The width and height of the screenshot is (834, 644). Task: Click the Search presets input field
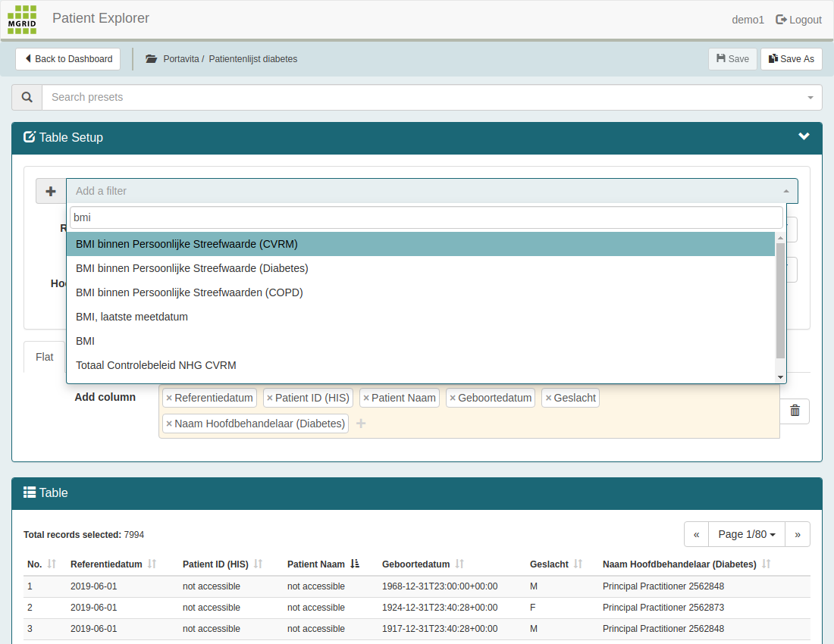click(432, 97)
